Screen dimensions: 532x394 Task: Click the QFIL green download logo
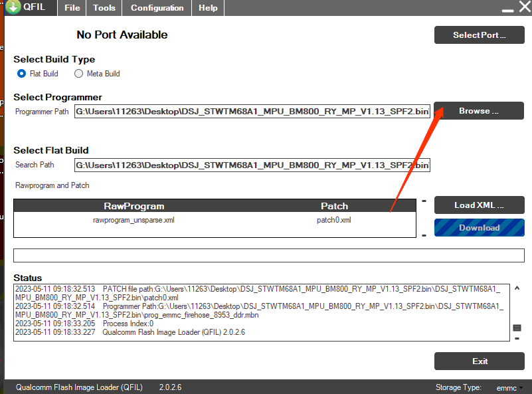[13, 8]
